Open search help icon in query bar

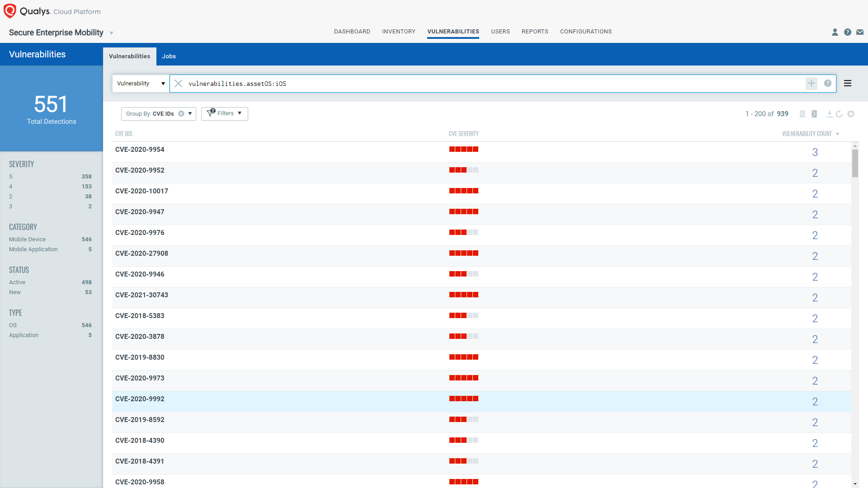828,84
